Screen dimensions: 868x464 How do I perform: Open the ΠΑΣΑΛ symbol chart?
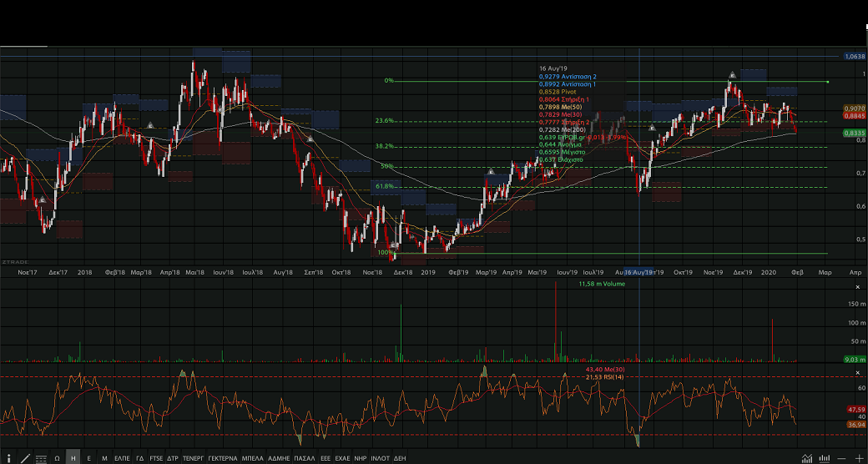[305, 458]
